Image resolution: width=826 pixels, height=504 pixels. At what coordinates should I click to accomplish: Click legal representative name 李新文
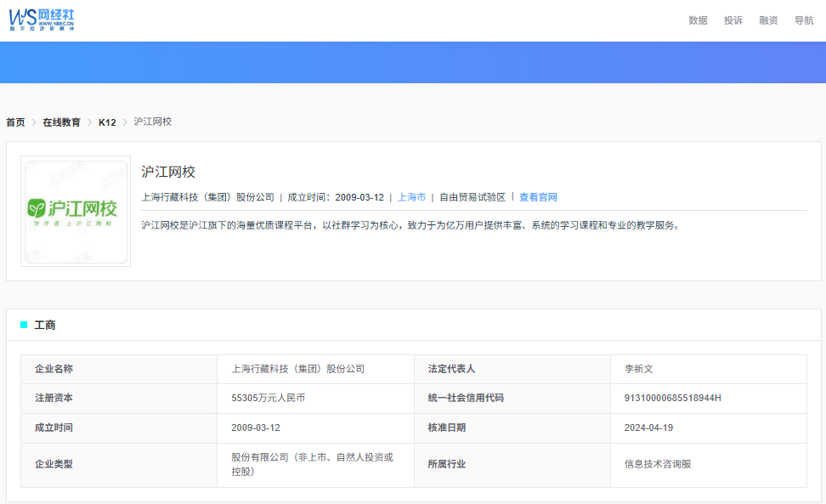(638, 369)
